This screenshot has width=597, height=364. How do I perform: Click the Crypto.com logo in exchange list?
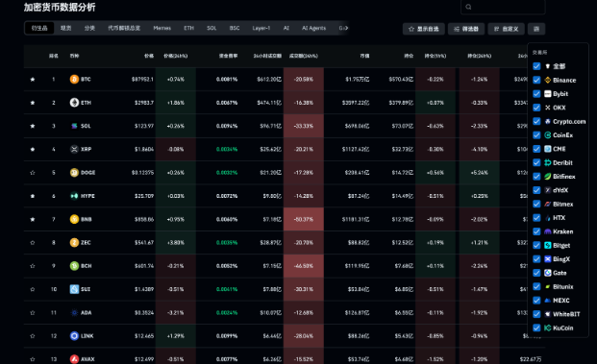tap(548, 121)
